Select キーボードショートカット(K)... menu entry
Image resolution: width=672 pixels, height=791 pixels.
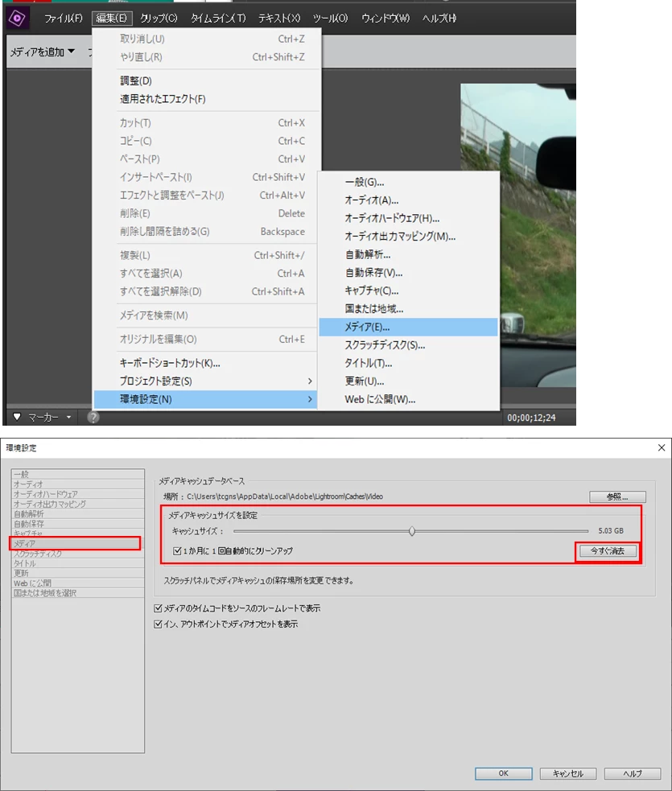pyautogui.click(x=206, y=363)
